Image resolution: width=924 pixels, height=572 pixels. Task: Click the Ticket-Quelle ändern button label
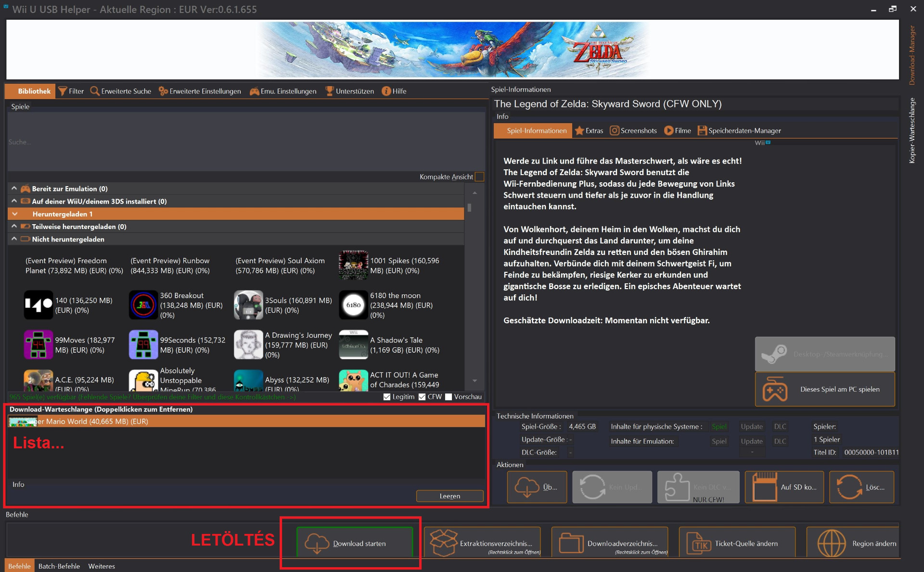(746, 543)
